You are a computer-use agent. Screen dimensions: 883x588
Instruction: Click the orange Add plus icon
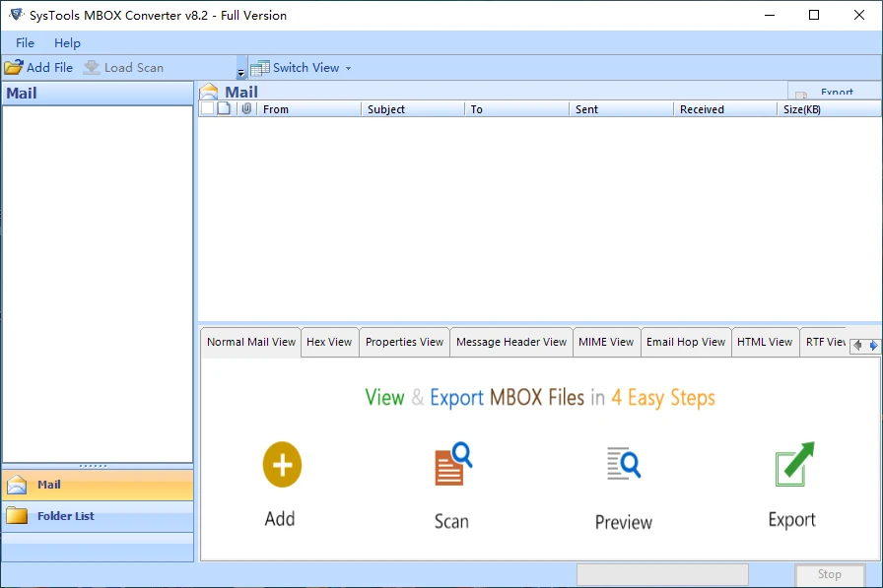click(x=281, y=464)
